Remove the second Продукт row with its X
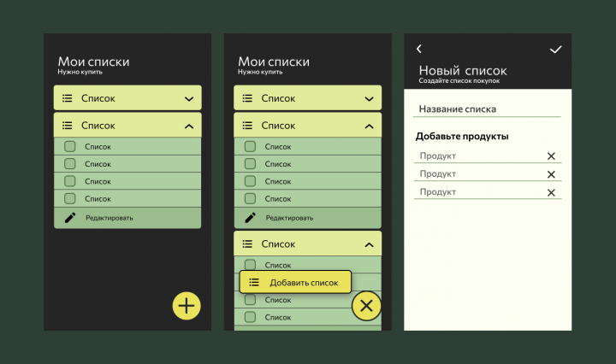The width and height of the screenshot is (616, 364). tap(551, 174)
